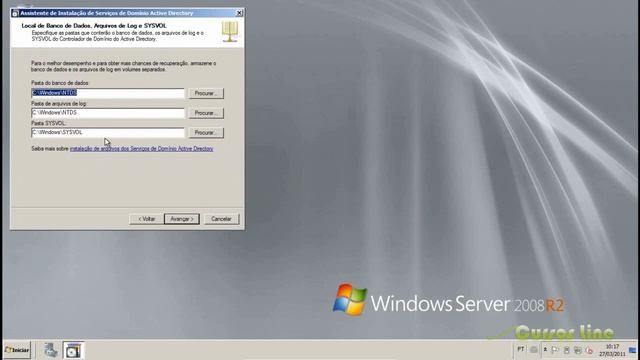Click in the log files folder field
Screen dimensions: 640x360
click(108, 113)
